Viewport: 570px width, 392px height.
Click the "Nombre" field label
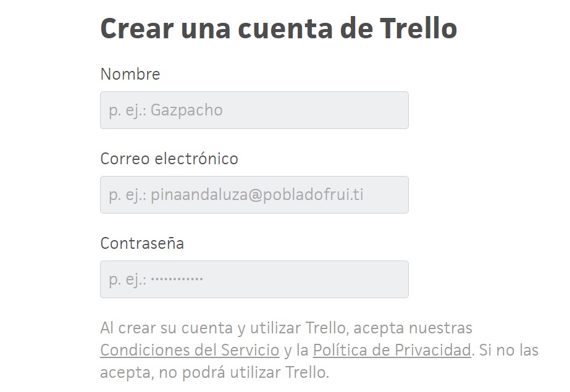coord(130,74)
